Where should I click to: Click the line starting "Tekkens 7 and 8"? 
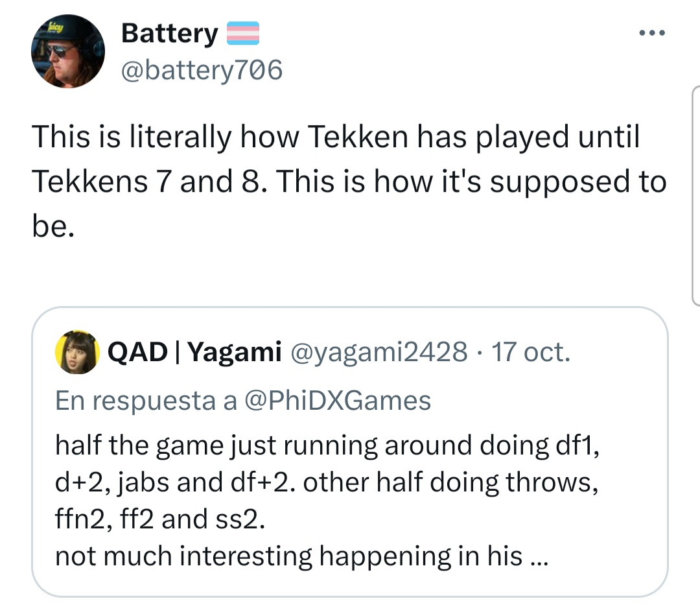click(x=349, y=182)
